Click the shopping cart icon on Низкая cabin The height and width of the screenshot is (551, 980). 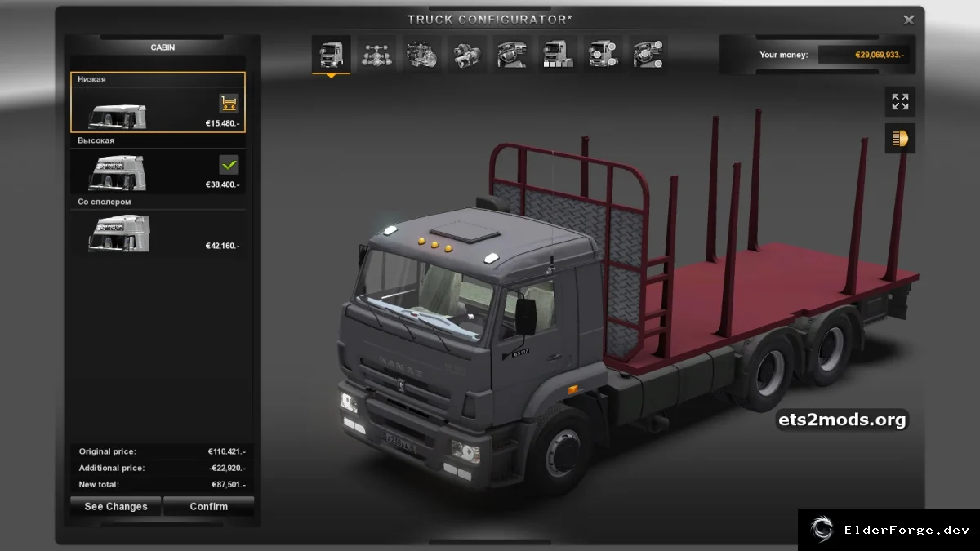click(229, 104)
